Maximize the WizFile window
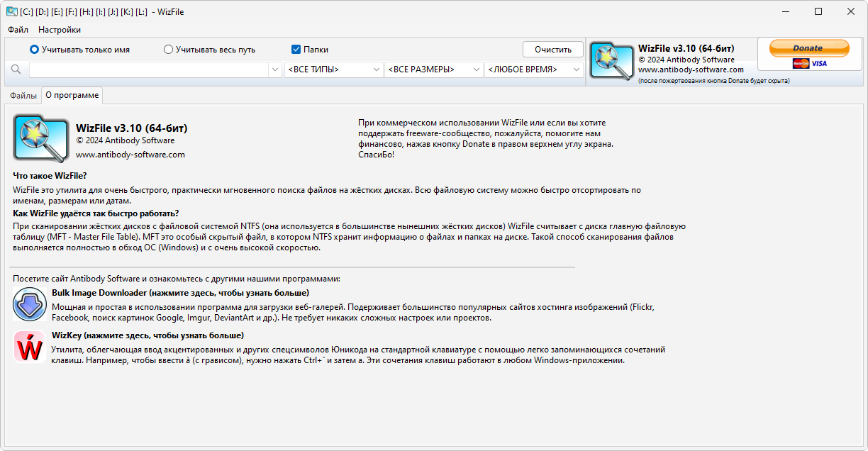 (x=818, y=11)
